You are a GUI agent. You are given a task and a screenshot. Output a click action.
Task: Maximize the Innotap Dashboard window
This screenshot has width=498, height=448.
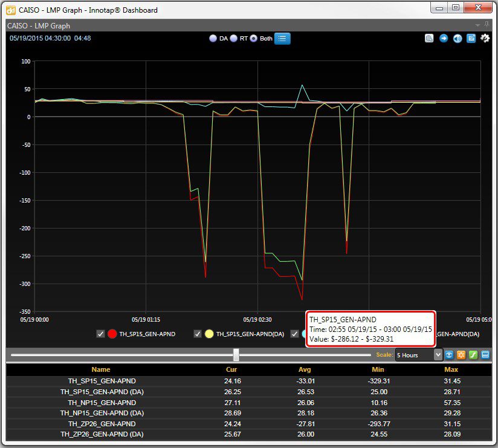click(x=456, y=8)
